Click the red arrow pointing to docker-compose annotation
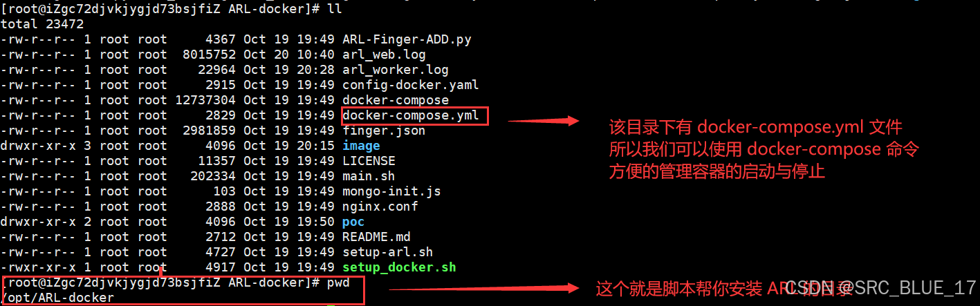Screen dimensions: 980x306 (543, 121)
